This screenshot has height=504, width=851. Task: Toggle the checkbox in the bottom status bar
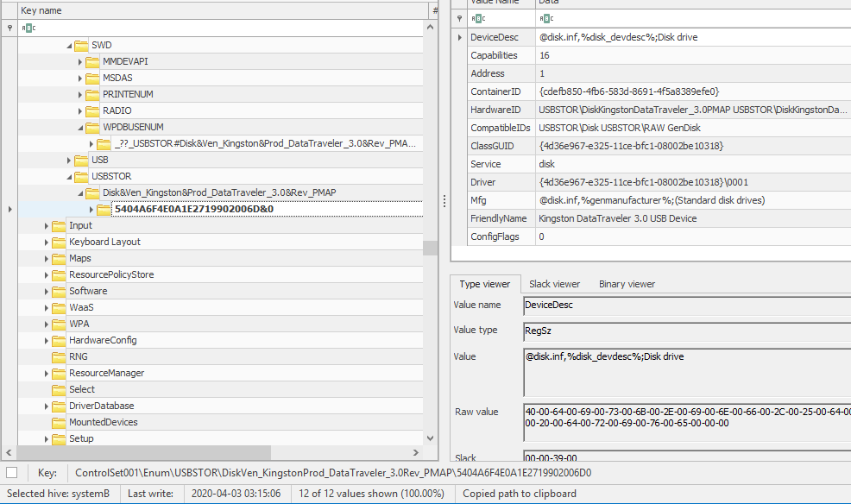pos(11,473)
